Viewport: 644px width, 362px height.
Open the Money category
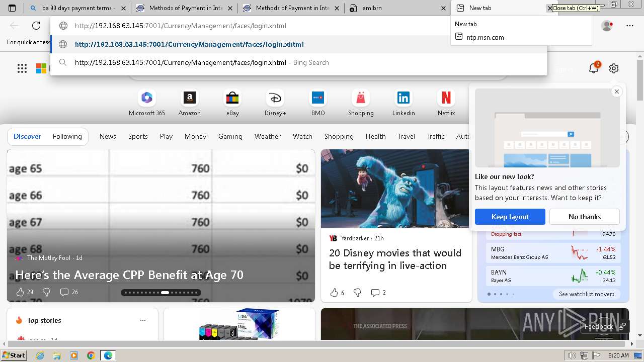tap(195, 136)
